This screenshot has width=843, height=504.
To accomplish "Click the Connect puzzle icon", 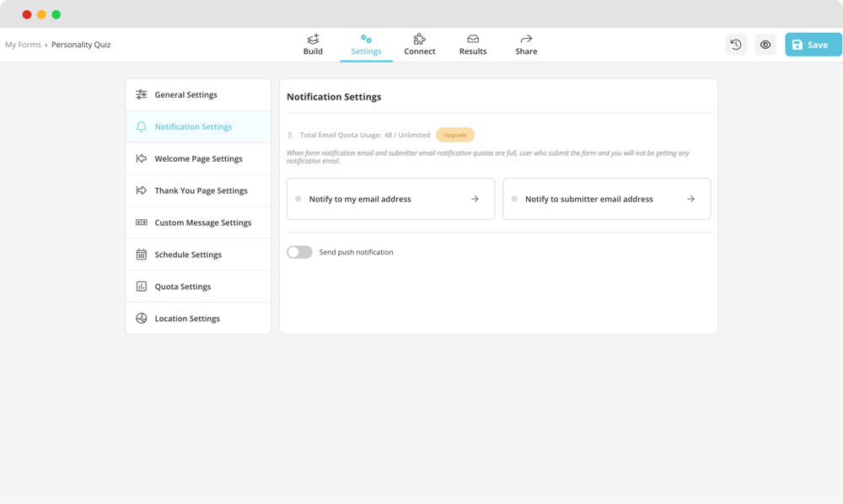I will click(419, 38).
